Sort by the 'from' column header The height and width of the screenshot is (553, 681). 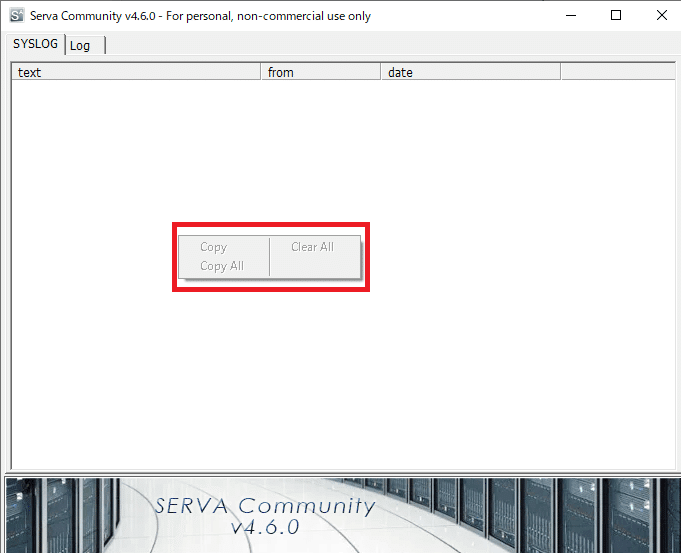tap(321, 72)
